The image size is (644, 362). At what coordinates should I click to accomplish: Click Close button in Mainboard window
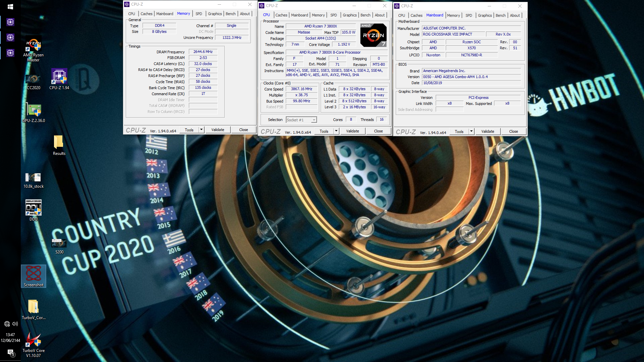pos(514,132)
